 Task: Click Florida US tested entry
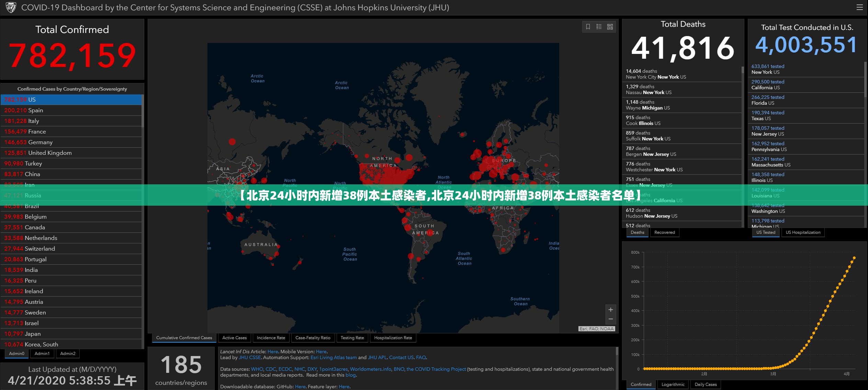[x=806, y=100]
